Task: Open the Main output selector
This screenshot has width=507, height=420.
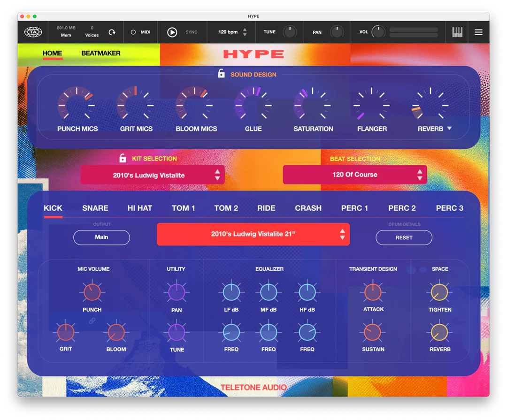Action: 101,237
